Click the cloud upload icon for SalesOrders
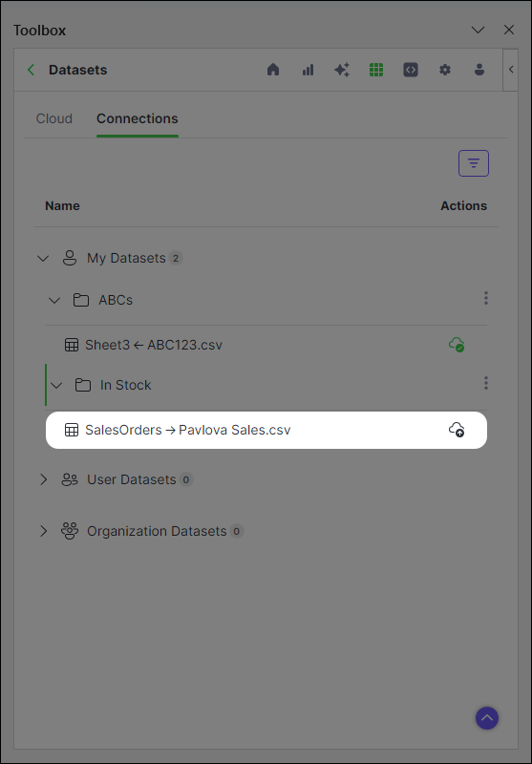 (x=457, y=430)
